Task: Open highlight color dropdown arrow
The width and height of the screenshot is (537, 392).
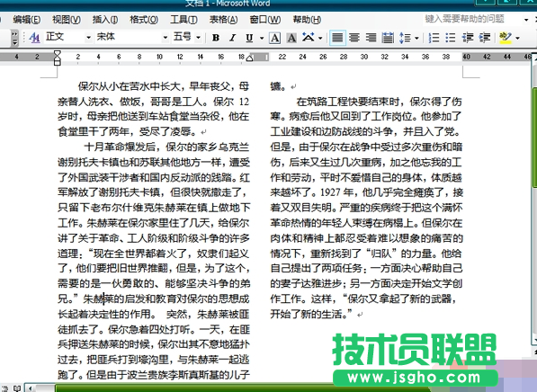Action: 517,38
